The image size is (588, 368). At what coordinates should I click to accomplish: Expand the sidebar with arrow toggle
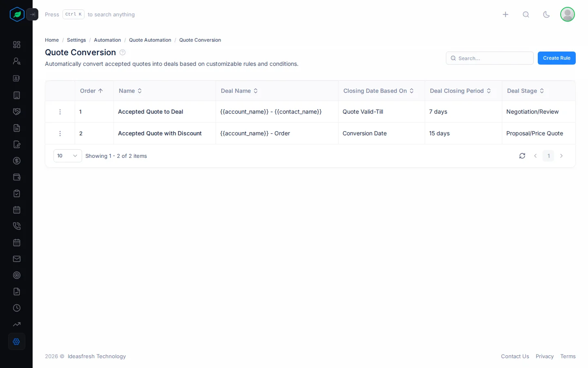coord(32,14)
